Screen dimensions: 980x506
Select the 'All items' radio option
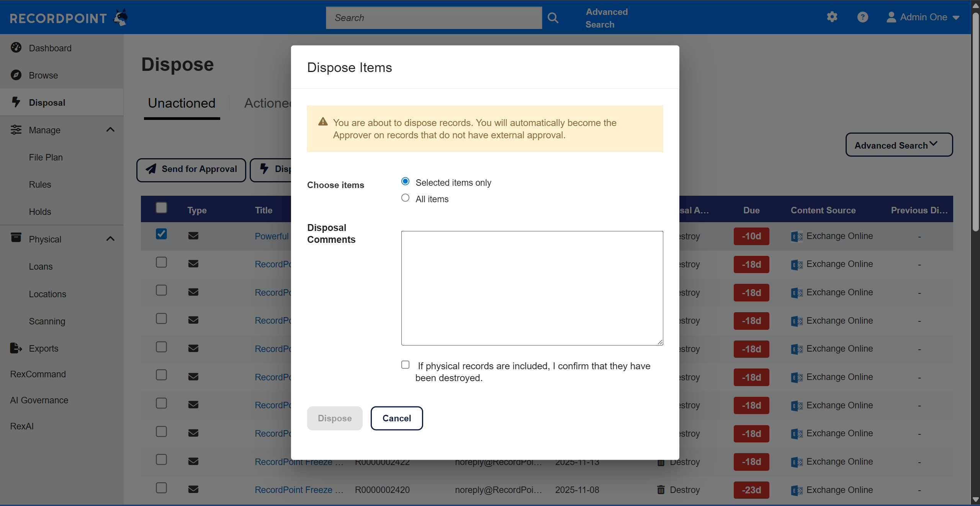405,198
